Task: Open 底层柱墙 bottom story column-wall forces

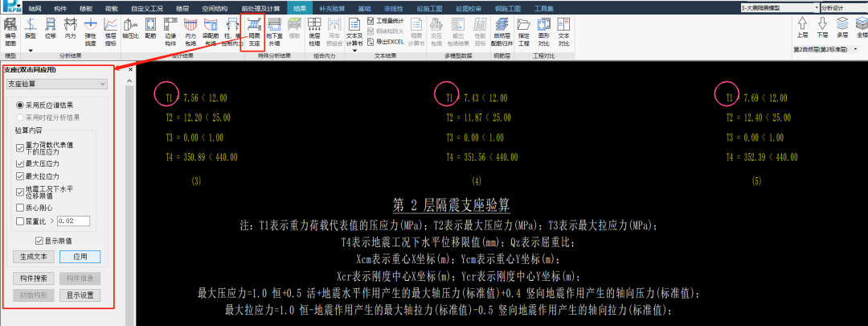Action: pyautogui.click(x=314, y=31)
